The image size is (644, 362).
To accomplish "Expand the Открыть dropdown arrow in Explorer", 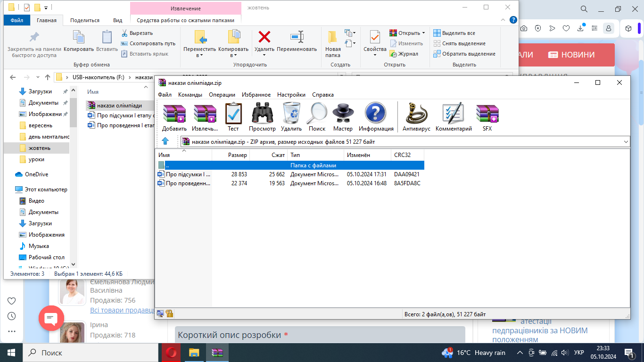I will click(x=423, y=33).
